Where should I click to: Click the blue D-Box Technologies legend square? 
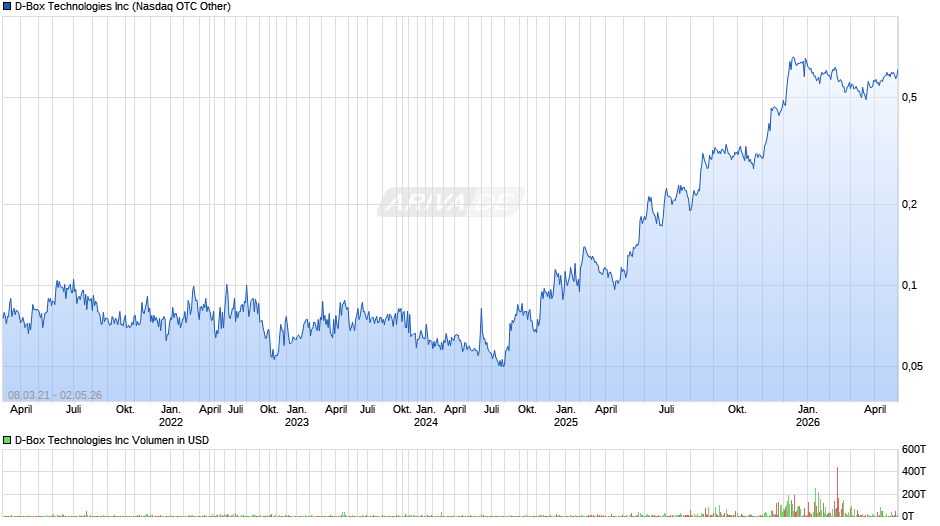click(x=7, y=7)
